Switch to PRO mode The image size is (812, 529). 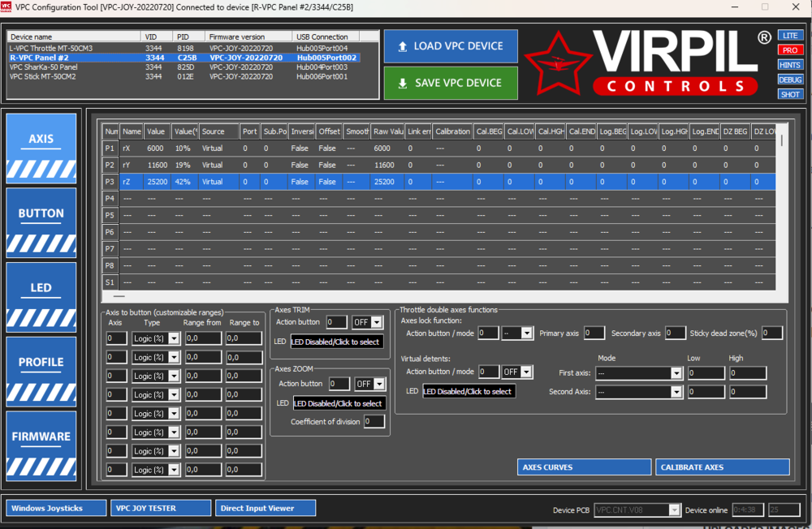click(x=790, y=50)
